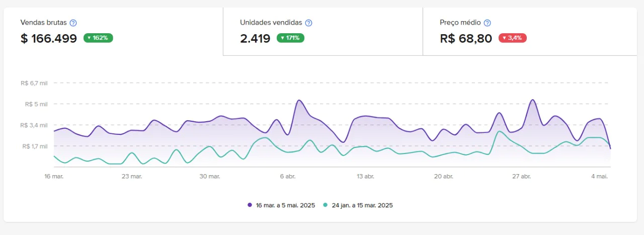Click the purple line peak after 6 abr.
644x235 pixels.
[x=299, y=100]
